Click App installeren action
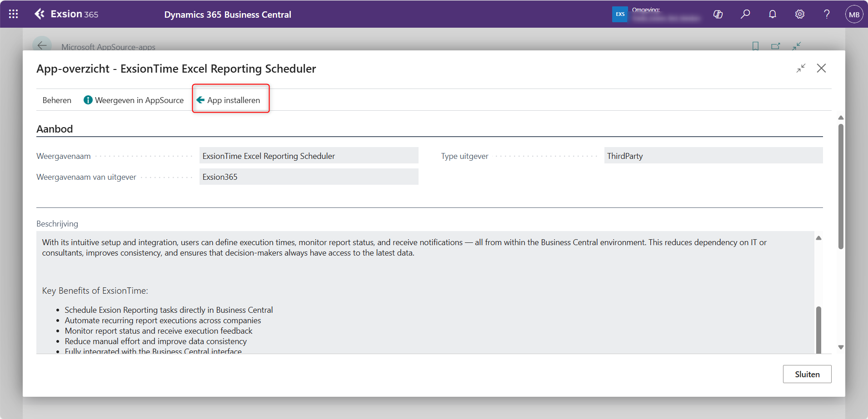 coord(229,100)
